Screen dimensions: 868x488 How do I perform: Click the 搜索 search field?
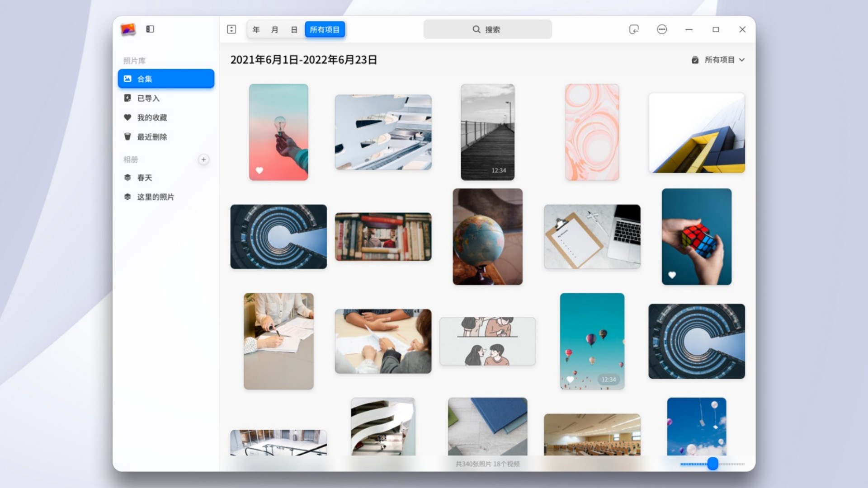(x=487, y=29)
